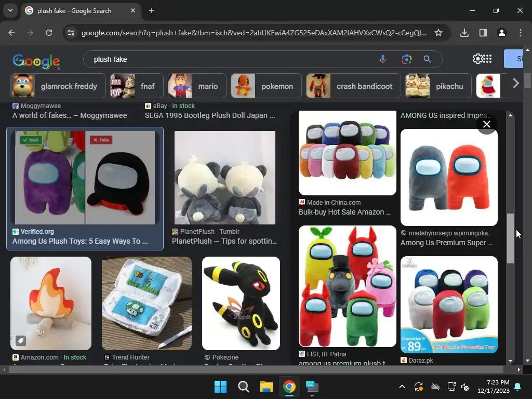532x399 pixels.
Task: Filter by pokemon chip
Action: coord(266,86)
